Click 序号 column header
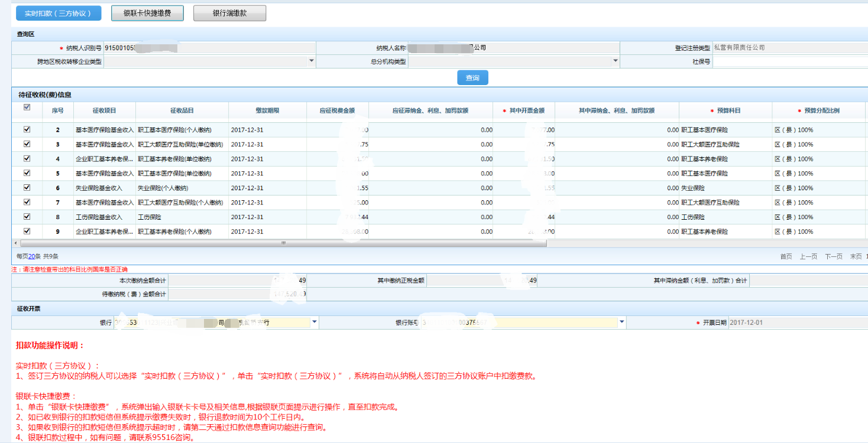The height and width of the screenshot is (443, 868). tap(58, 110)
